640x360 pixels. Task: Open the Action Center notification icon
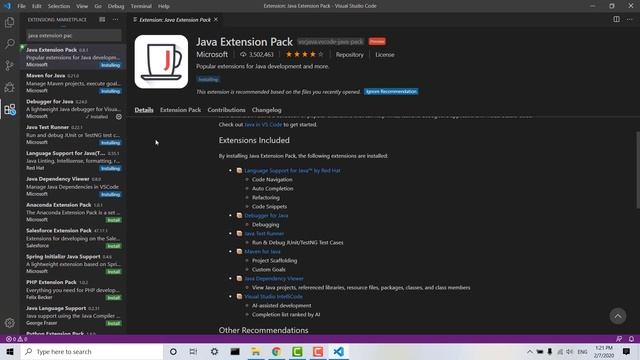tap(626, 351)
